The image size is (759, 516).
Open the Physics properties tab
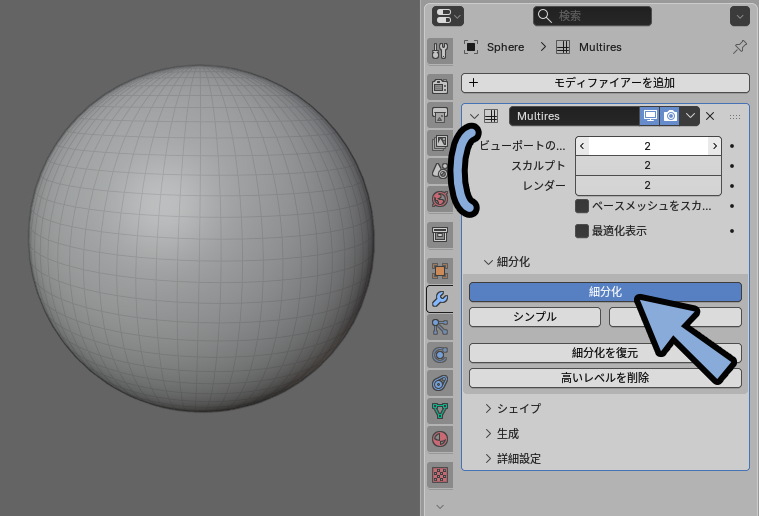(439, 354)
